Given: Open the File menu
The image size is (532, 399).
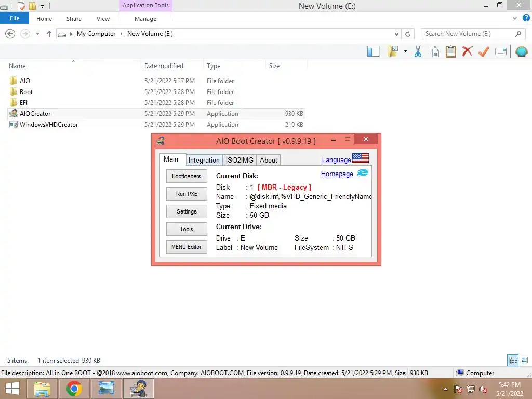Looking at the screenshot, I should (15, 18).
